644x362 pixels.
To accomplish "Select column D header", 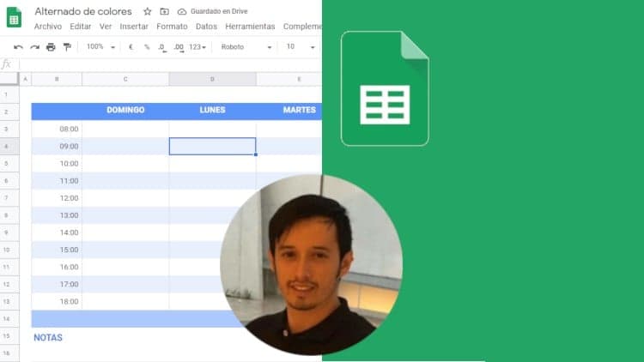I will [x=212, y=79].
